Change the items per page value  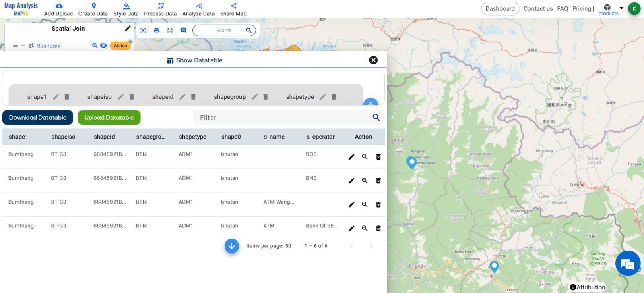(288, 246)
